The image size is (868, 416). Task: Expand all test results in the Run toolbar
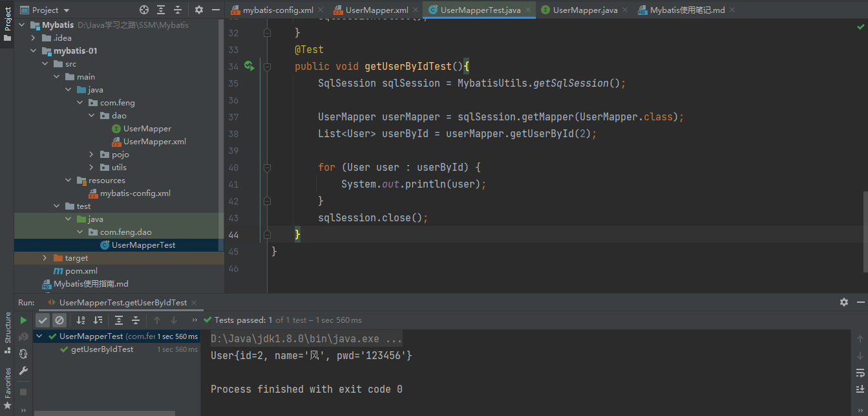pos(119,320)
